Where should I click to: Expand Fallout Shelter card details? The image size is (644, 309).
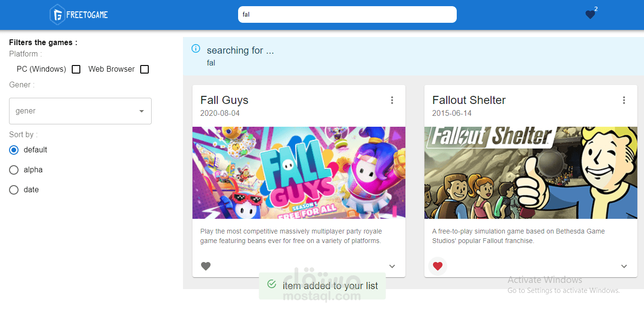tap(624, 266)
